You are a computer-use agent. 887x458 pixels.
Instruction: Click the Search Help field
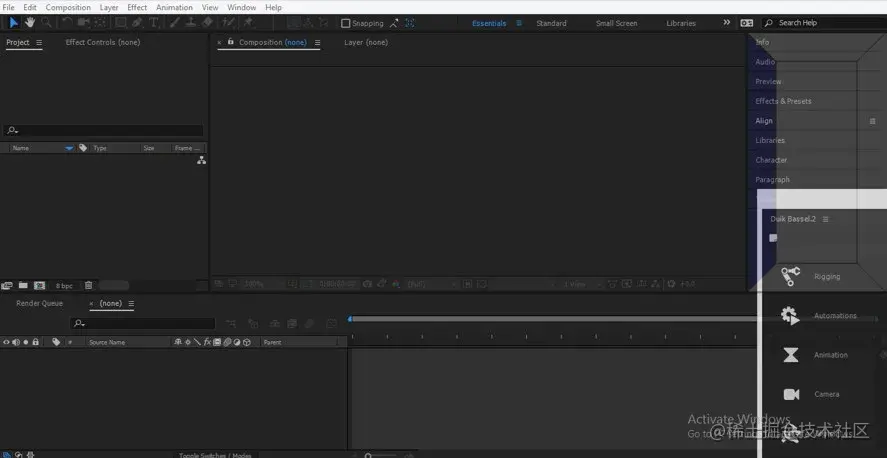[824, 23]
